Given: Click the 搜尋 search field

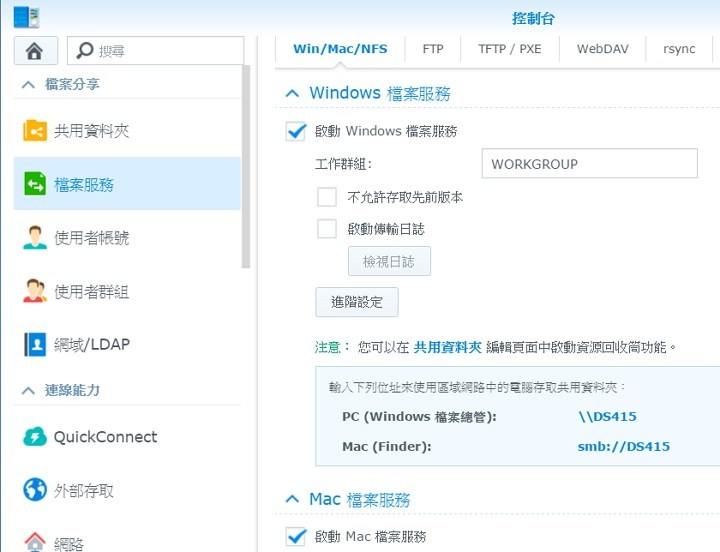Looking at the screenshot, I should 155,51.
